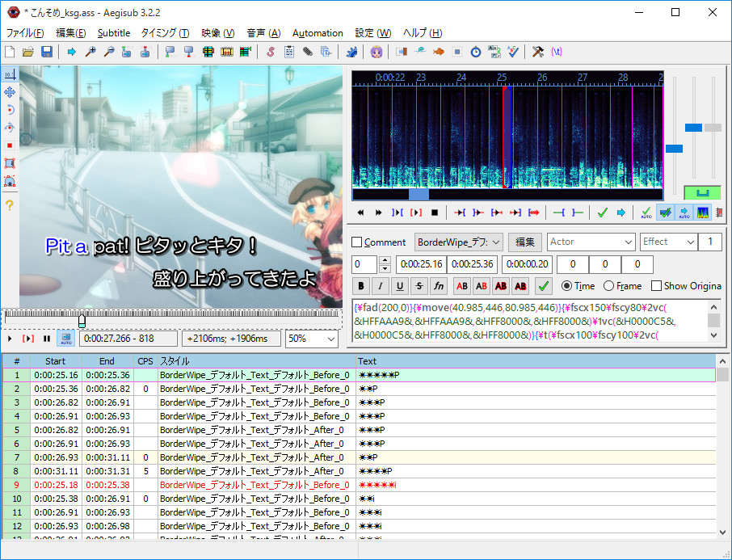Toggle auto-commit audio changes button
Viewport: 732px width, 560px height.
coord(646,213)
